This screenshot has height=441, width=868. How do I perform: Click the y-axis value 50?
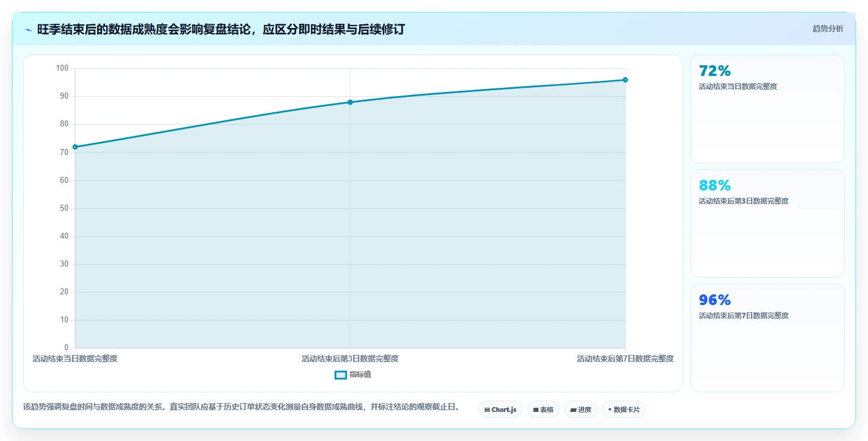[x=64, y=208]
